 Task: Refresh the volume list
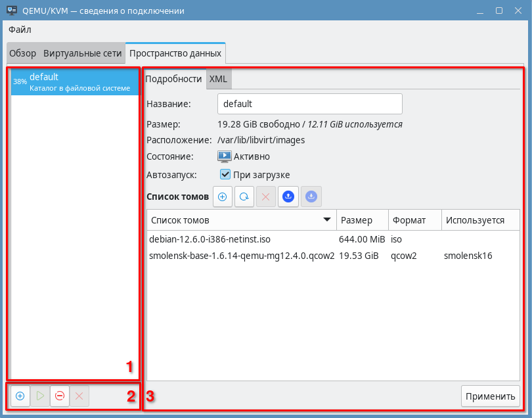[244, 197]
